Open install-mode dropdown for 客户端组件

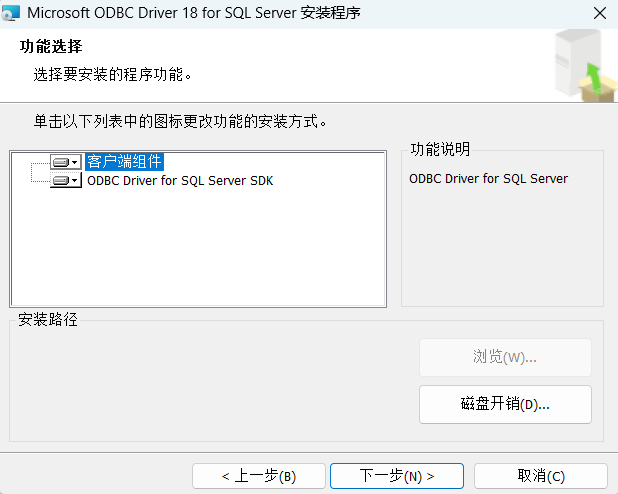[66, 162]
